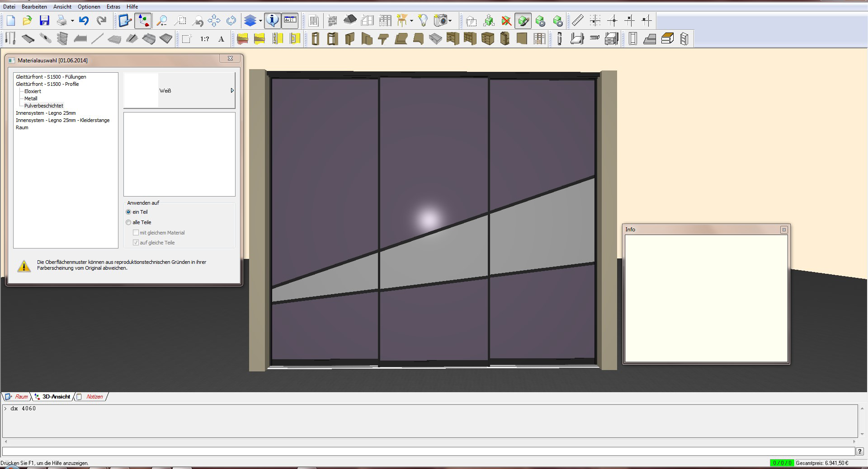Screen dimensions: 868x469
Task: Click the Undo arrow icon
Action: 84,21
